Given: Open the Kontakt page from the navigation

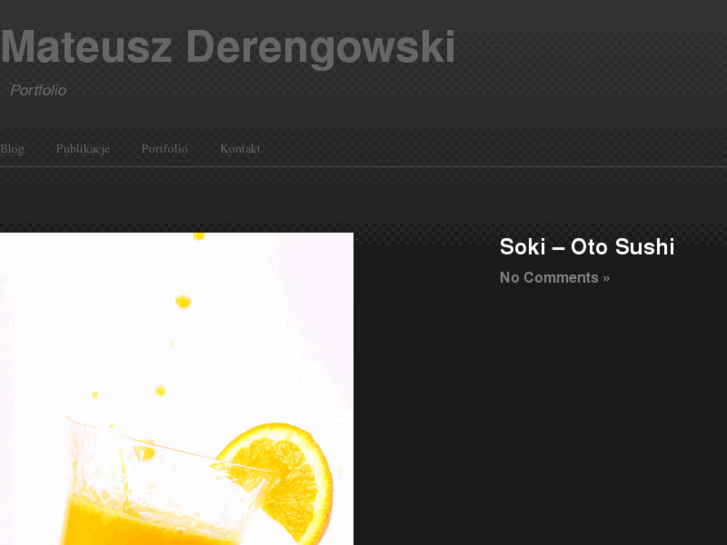Looking at the screenshot, I should (x=240, y=149).
